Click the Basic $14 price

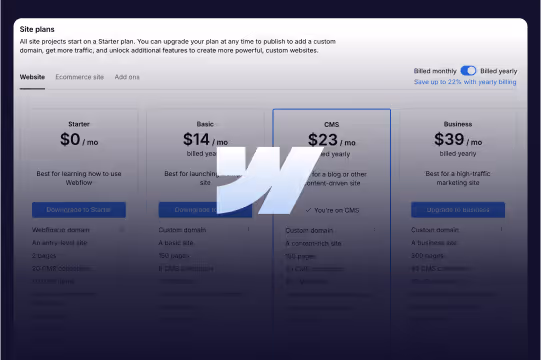click(x=205, y=139)
